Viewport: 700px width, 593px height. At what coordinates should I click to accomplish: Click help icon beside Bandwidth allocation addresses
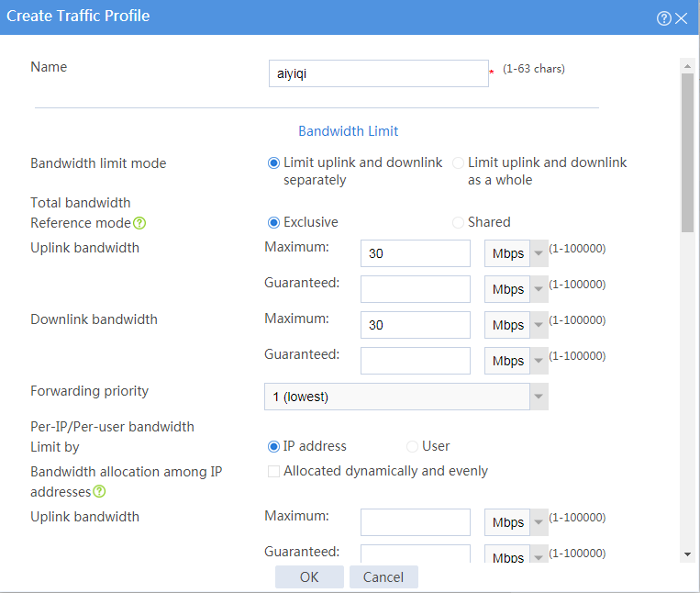point(99,492)
